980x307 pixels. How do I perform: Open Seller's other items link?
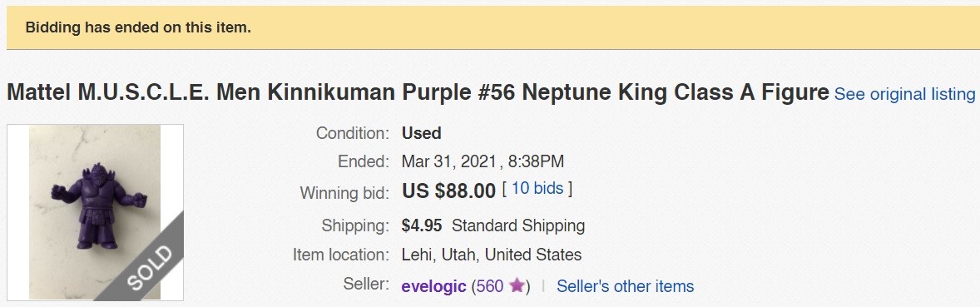[x=625, y=286]
